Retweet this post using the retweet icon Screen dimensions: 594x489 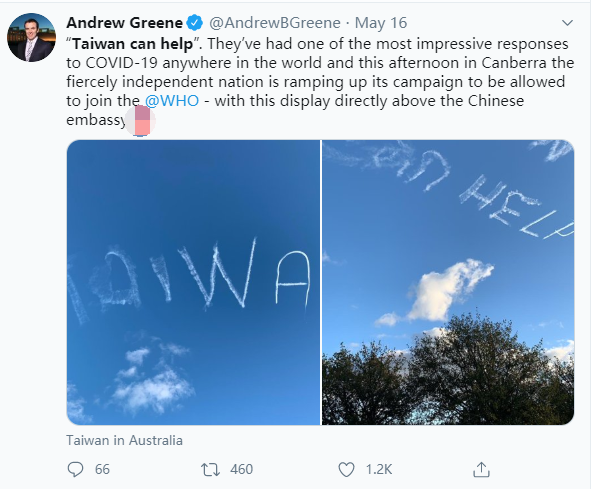pyautogui.click(x=210, y=470)
